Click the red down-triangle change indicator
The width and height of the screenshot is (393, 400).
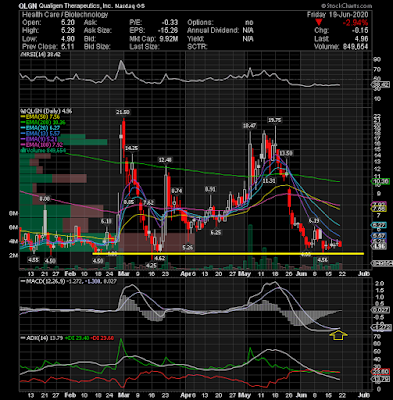click(x=319, y=23)
